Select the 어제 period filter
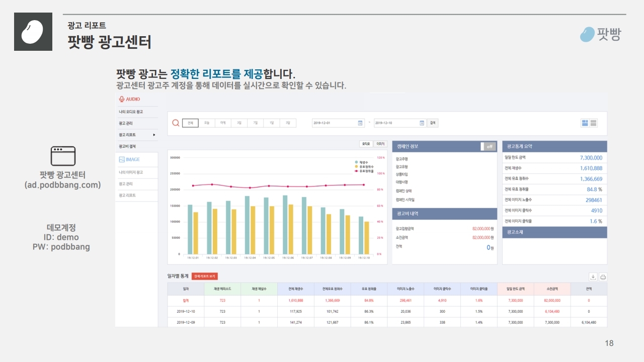Screen dimensions: 644x362 [x=223, y=123]
